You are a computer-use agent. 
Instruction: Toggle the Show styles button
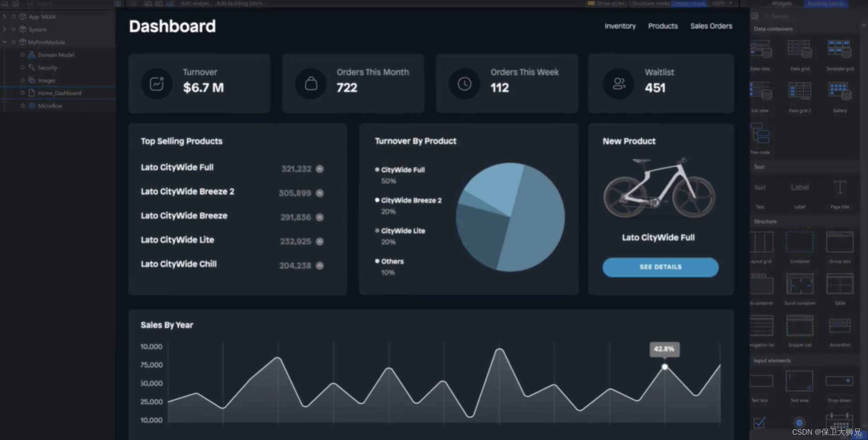tap(606, 3)
